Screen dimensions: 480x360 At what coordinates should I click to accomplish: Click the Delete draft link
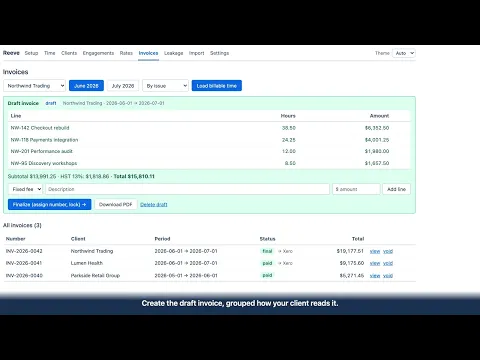pos(154,204)
